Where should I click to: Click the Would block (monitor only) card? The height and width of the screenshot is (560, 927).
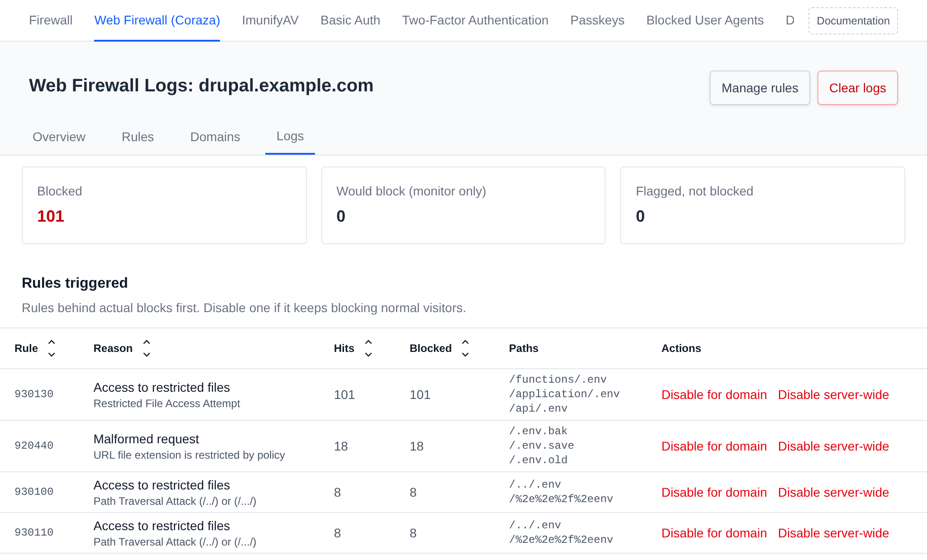click(463, 205)
